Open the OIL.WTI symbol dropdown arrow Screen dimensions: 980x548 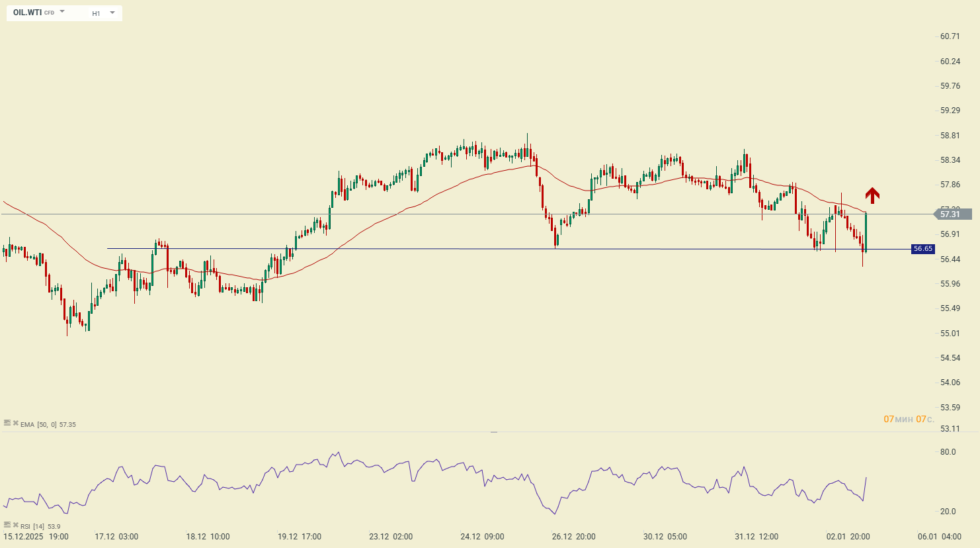(62, 12)
